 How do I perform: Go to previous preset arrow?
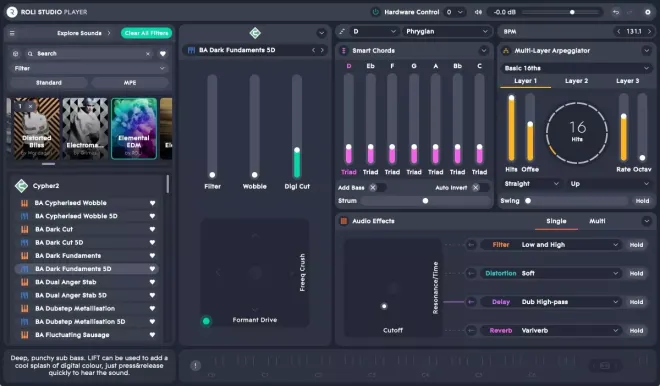pyautogui.click(x=313, y=50)
